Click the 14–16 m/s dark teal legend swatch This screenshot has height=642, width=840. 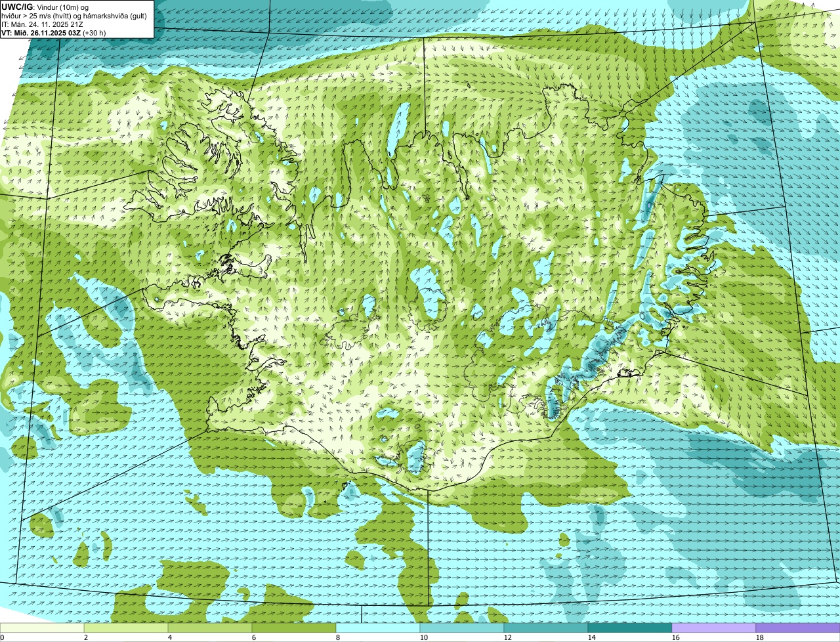coord(630,628)
